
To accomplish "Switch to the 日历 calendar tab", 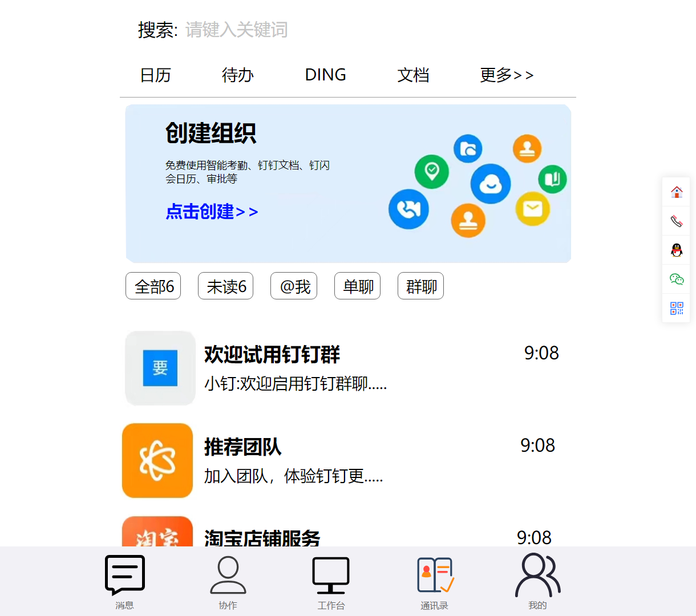I will pos(156,75).
